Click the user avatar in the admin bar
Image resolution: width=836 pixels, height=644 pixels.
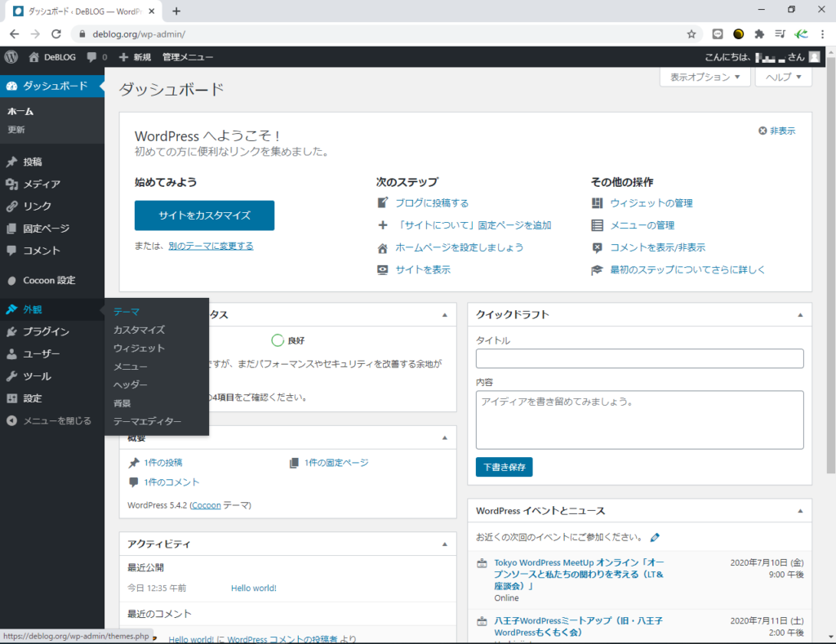814,56
